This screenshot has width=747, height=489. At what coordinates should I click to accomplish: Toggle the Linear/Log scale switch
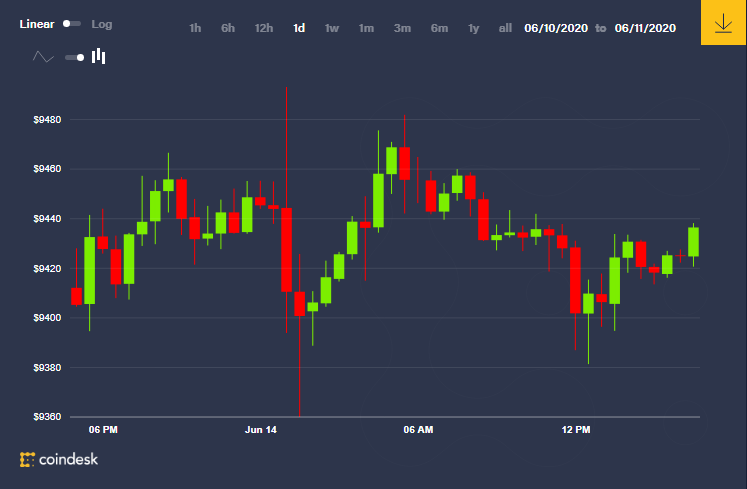click(72, 24)
